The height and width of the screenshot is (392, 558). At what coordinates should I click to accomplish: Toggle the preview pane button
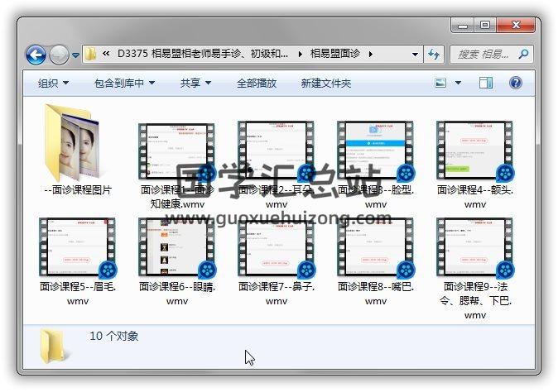pyautogui.click(x=486, y=83)
